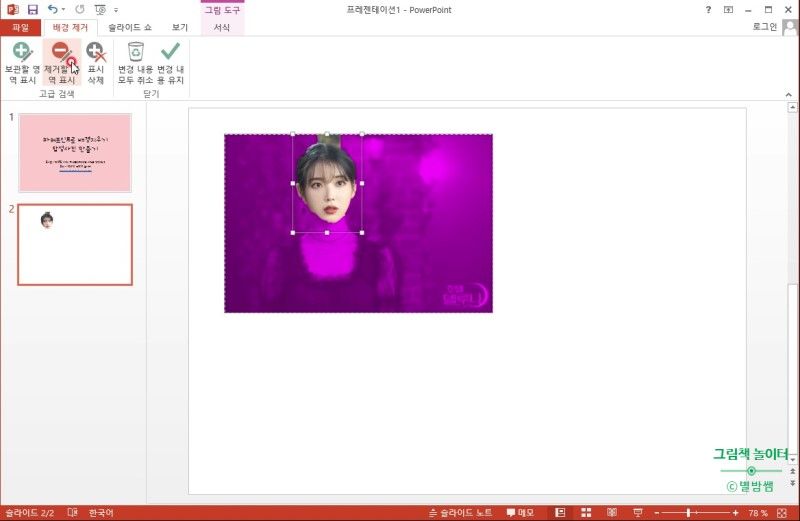Screen dimensions: 800x521
Task: Click the slide number indicator 슬라이드 2/2
Action: (x=30, y=513)
